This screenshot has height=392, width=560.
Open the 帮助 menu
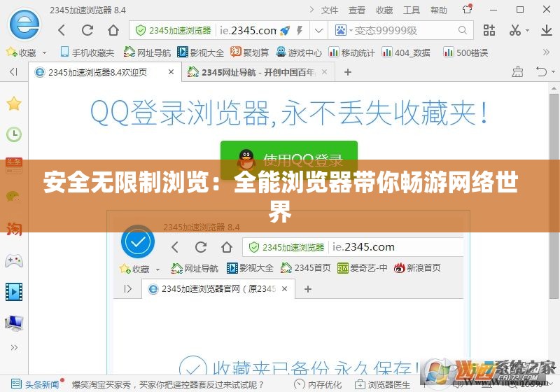point(439,10)
